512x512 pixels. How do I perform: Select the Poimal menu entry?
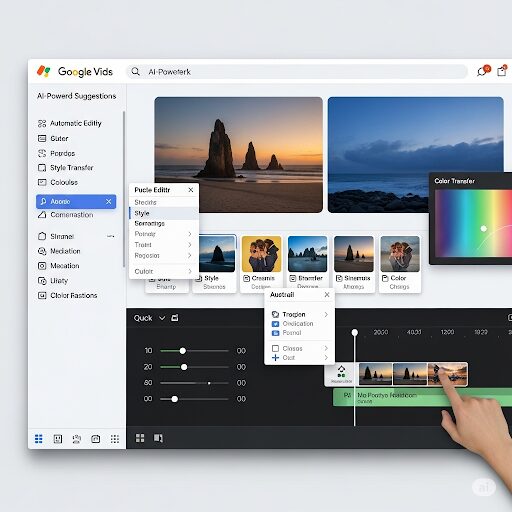pyautogui.click(x=292, y=333)
